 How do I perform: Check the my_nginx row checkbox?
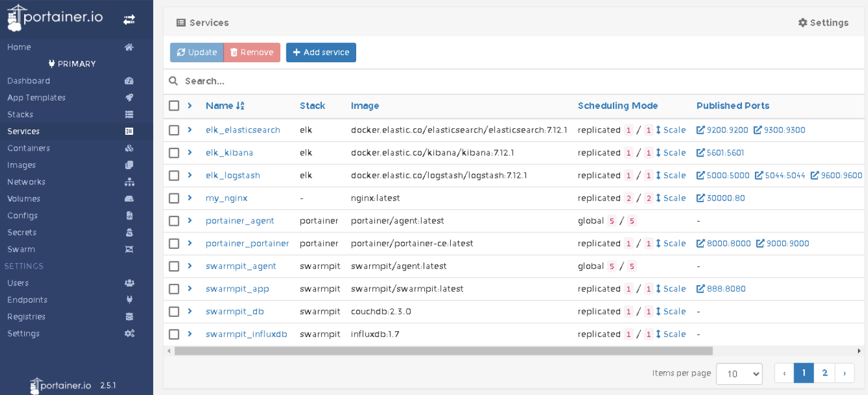click(174, 198)
